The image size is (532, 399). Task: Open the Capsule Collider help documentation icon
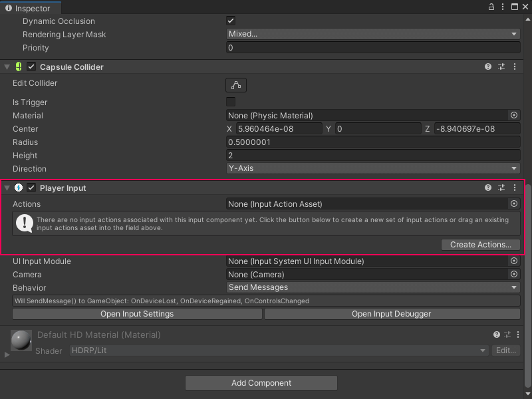(488, 66)
